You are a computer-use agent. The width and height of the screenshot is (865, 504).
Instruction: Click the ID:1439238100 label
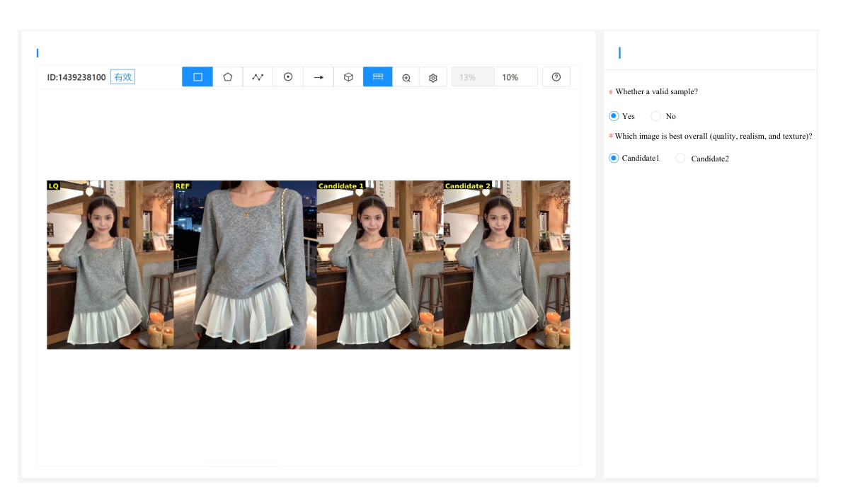coord(76,77)
